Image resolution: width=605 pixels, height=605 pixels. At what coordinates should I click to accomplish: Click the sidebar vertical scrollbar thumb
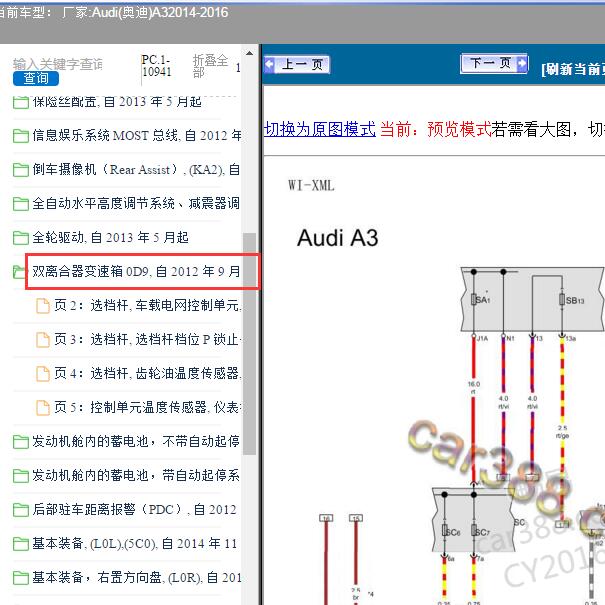click(249, 344)
